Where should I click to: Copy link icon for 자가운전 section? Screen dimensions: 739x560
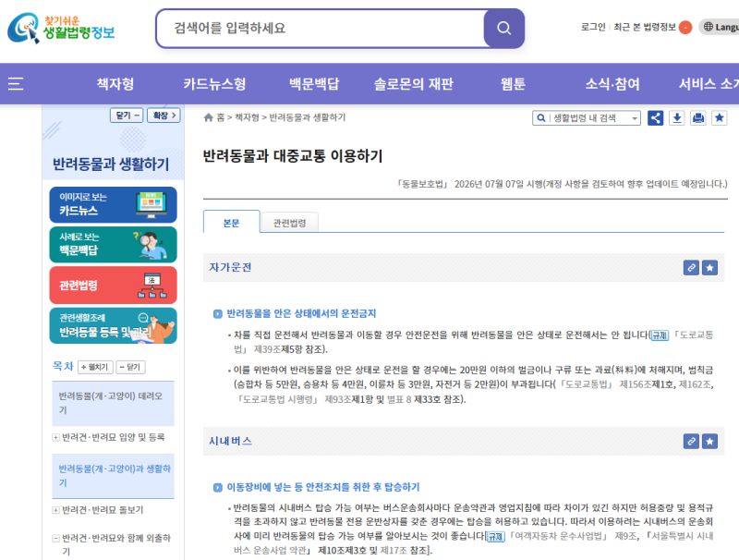(691, 268)
